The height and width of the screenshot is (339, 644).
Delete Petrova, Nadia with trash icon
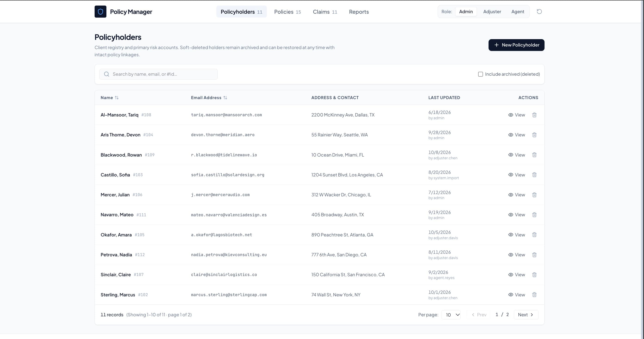534,255
